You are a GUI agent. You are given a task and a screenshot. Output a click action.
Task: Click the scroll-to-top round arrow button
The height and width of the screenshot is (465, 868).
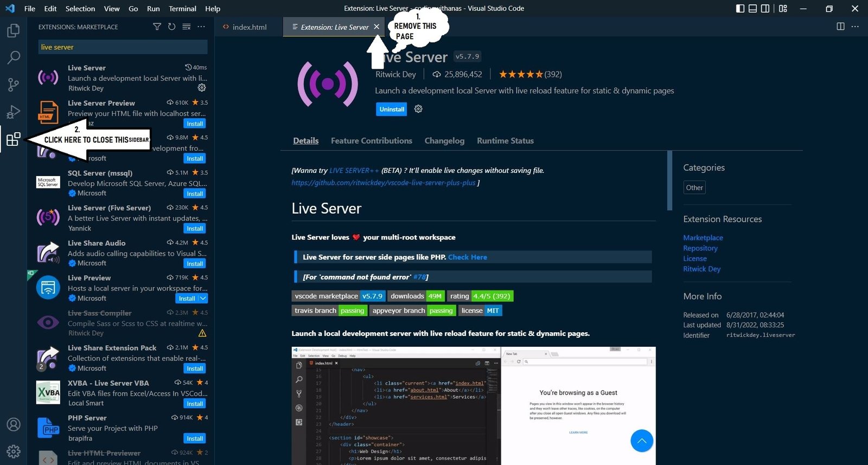[x=642, y=441]
